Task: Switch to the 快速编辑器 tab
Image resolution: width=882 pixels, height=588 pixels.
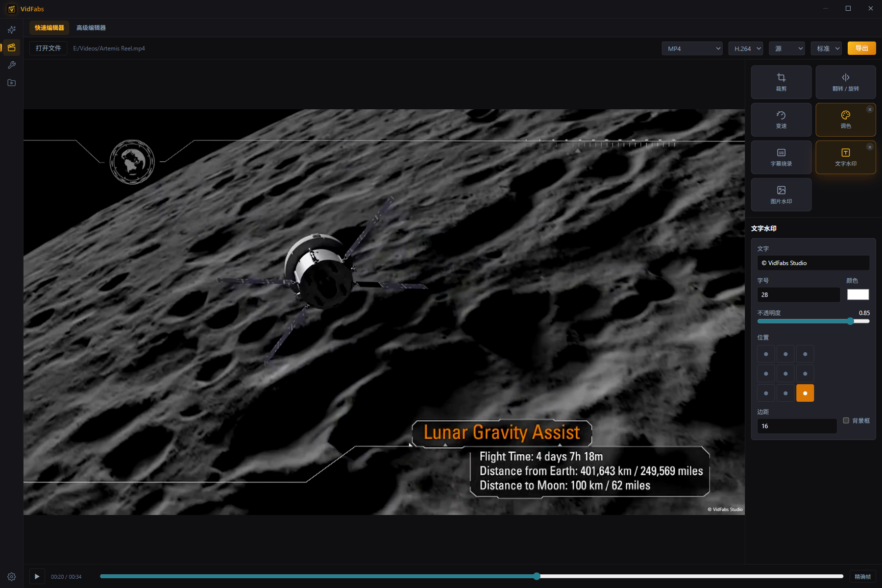Action: coord(49,28)
